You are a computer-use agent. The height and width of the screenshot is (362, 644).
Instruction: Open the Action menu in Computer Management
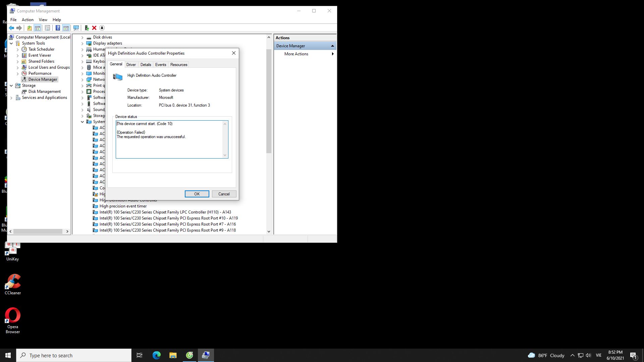(28, 19)
